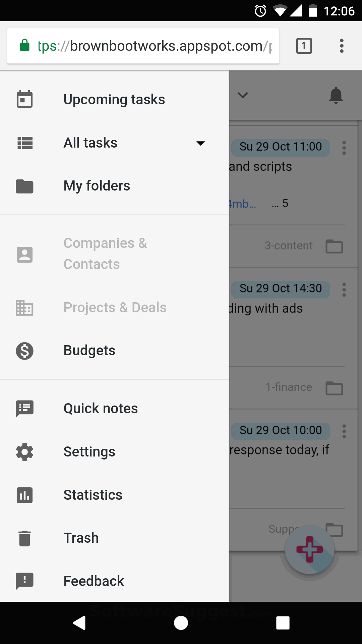
Task: Expand the header chevron dropdown
Action: click(x=243, y=96)
